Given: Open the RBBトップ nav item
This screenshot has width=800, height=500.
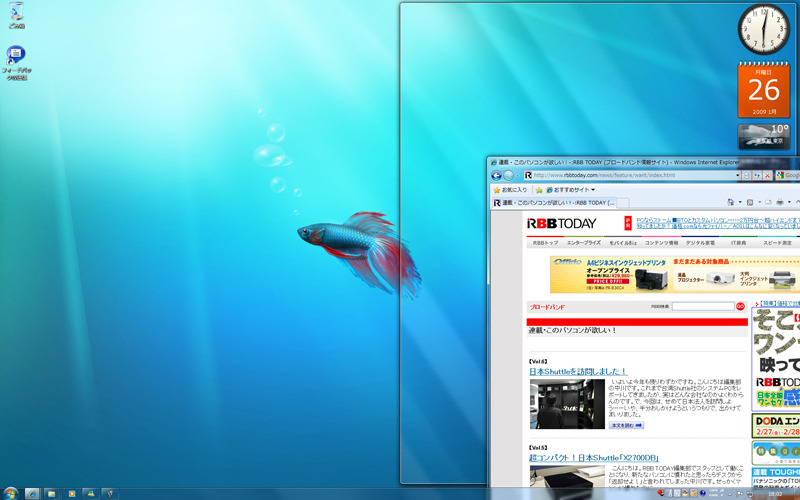Looking at the screenshot, I should pyautogui.click(x=545, y=243).
